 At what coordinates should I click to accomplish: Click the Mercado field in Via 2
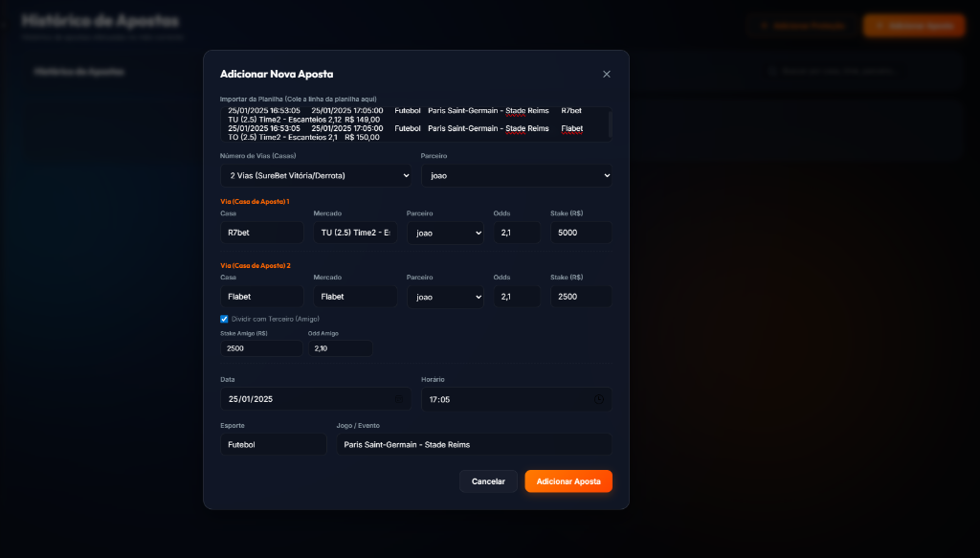(355, 297)
